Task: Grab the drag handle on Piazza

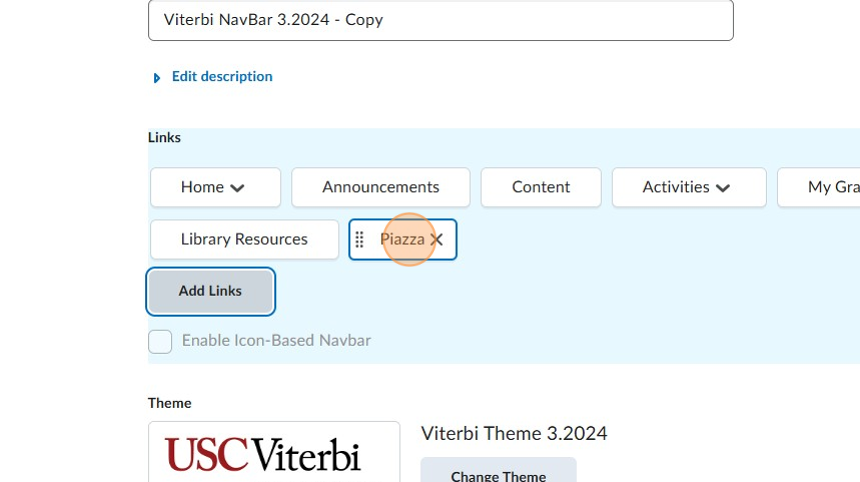Action: point(360,240)
